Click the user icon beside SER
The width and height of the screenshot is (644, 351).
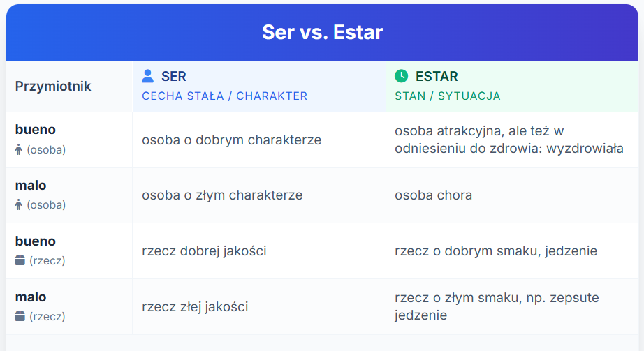click(x=147, y=76)
